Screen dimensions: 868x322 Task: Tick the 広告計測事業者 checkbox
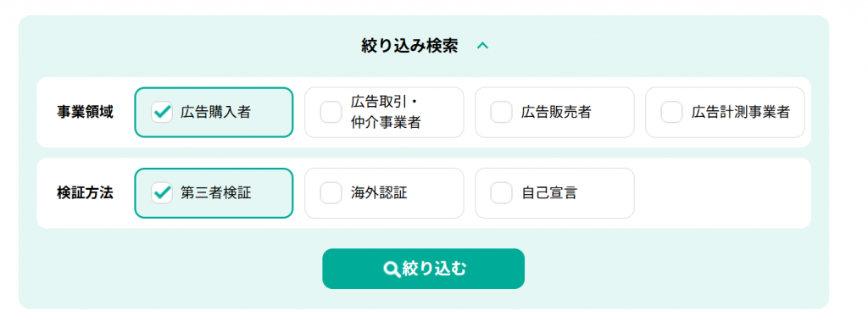click(x=671, y=113)
